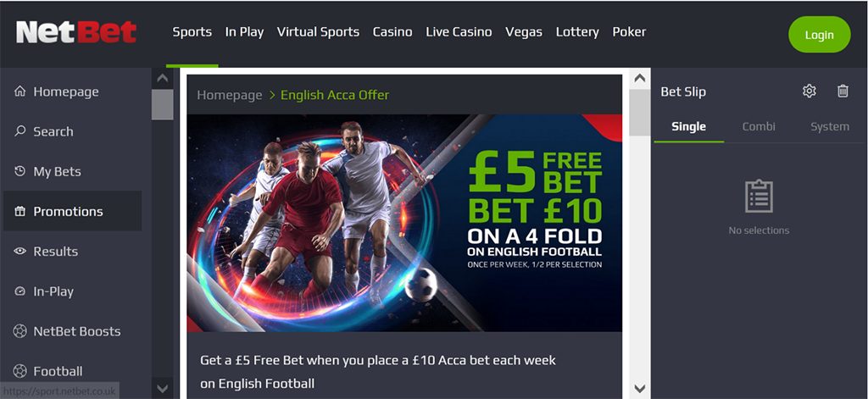Screen dimensions: 868x399
Task: Click the NetBet Boosts ball icon
Action: [x=20, y=331]
